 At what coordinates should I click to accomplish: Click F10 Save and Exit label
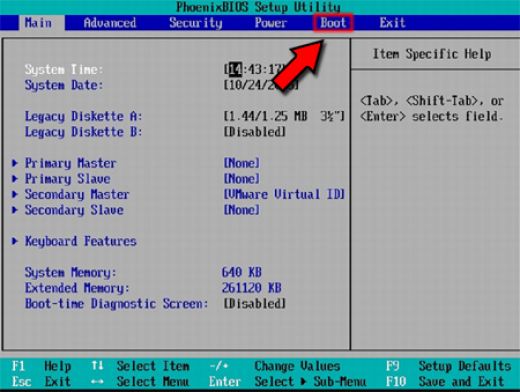pyautogui.click(x=445, y=381)
